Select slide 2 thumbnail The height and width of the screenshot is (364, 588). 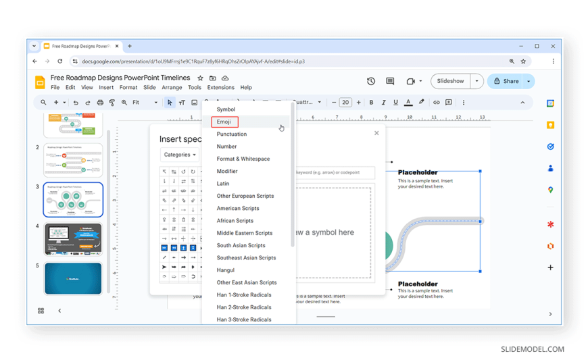[x=73, y=160]
